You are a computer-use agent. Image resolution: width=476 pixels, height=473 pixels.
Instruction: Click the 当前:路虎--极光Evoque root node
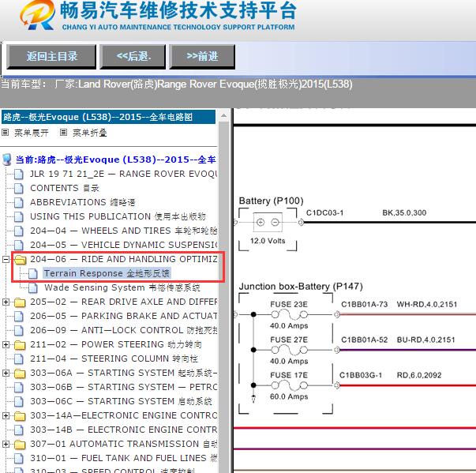click(116, 160)
